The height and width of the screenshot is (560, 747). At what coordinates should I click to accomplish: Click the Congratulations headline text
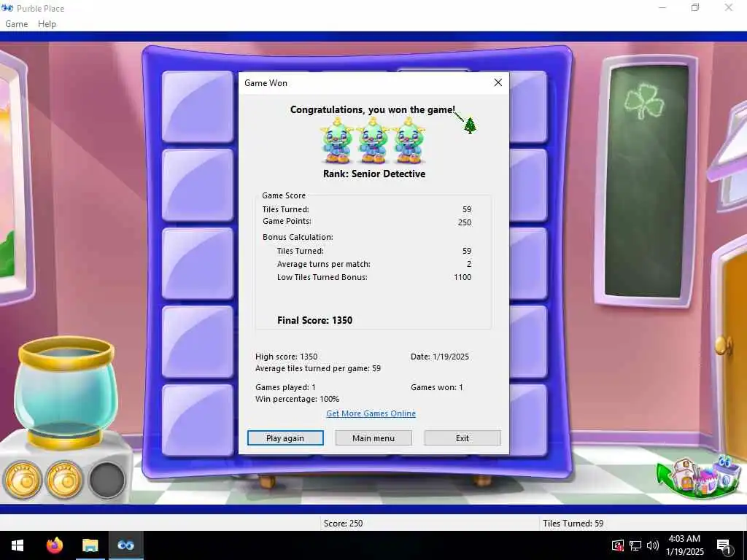point(373,109)
